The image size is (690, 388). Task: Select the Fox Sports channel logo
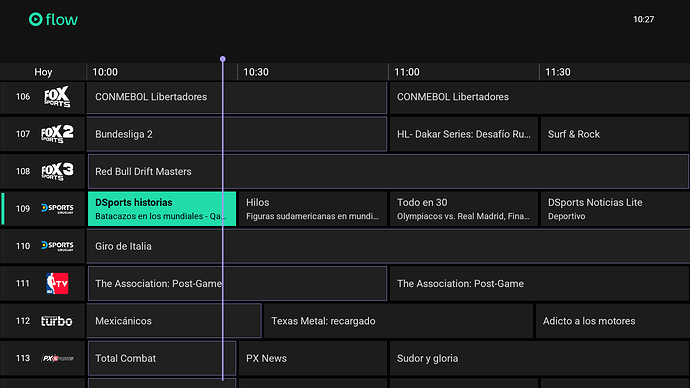[57, 97]
